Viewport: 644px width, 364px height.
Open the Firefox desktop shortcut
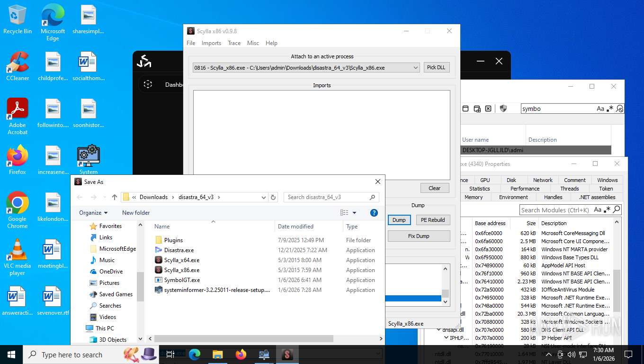tap(18, 160)
